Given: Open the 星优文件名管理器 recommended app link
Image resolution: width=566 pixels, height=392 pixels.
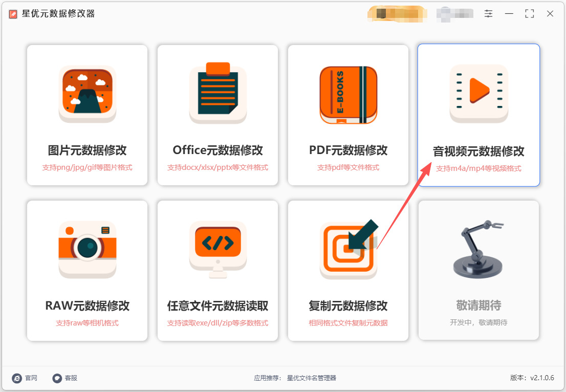Looking at the screenshot, I should tap(312, 378).
